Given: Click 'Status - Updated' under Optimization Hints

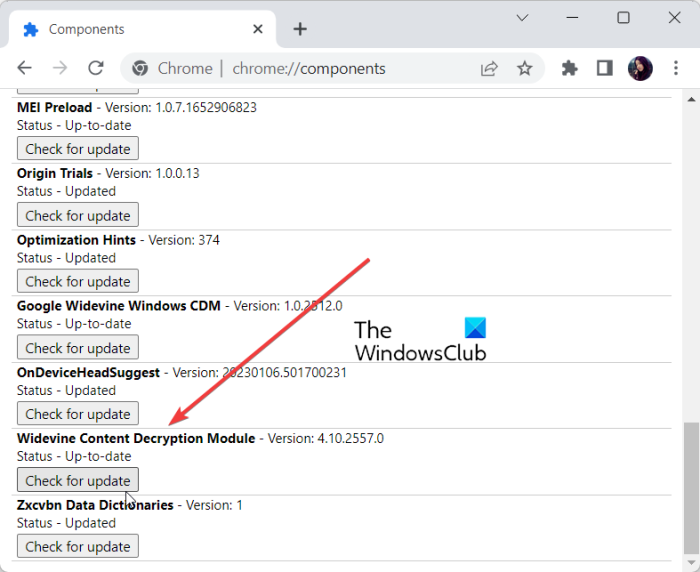Looking at the screenshot, I should (x=67, y=258).
